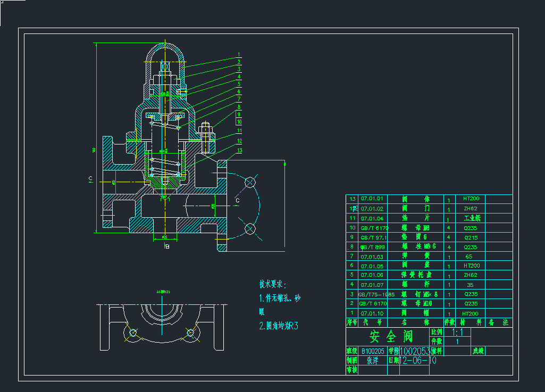Select part balloon number 1

[240, 54]
